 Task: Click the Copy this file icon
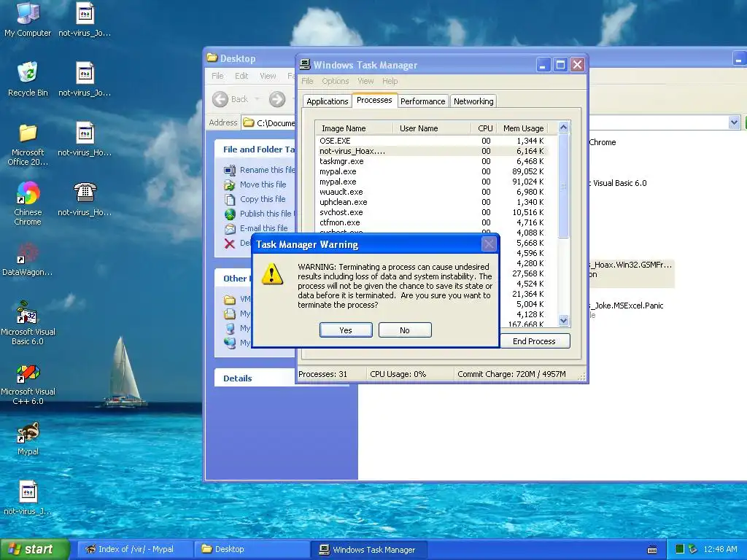pyautogui.click(x=230, y=199)
